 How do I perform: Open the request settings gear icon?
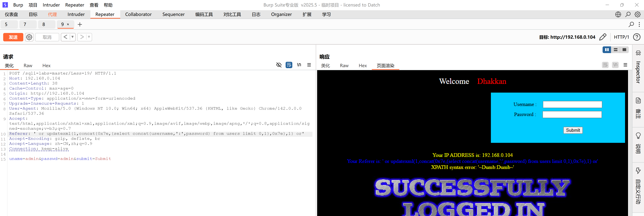coord(29,37)
